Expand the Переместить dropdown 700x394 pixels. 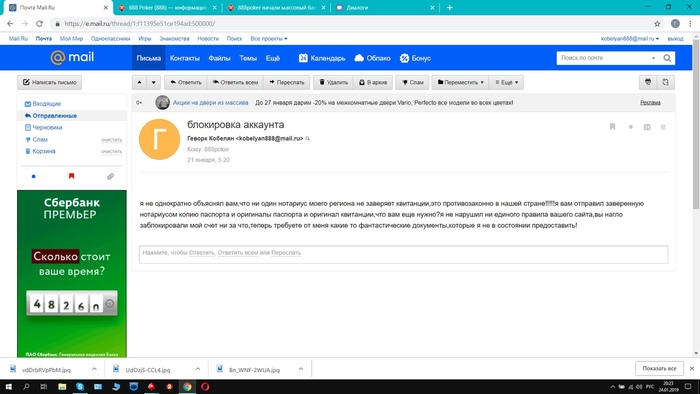click(460, 82)
